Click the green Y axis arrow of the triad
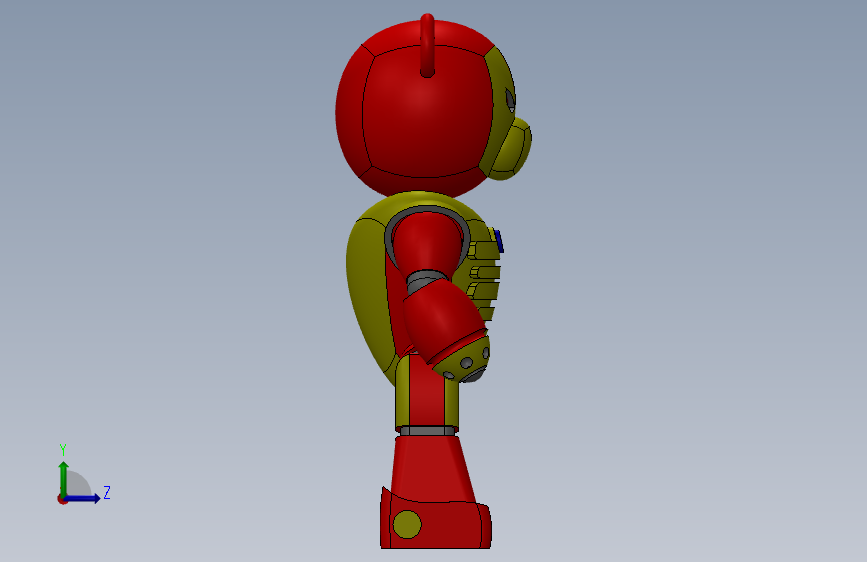867x562 pixels. tap(64, 479)
